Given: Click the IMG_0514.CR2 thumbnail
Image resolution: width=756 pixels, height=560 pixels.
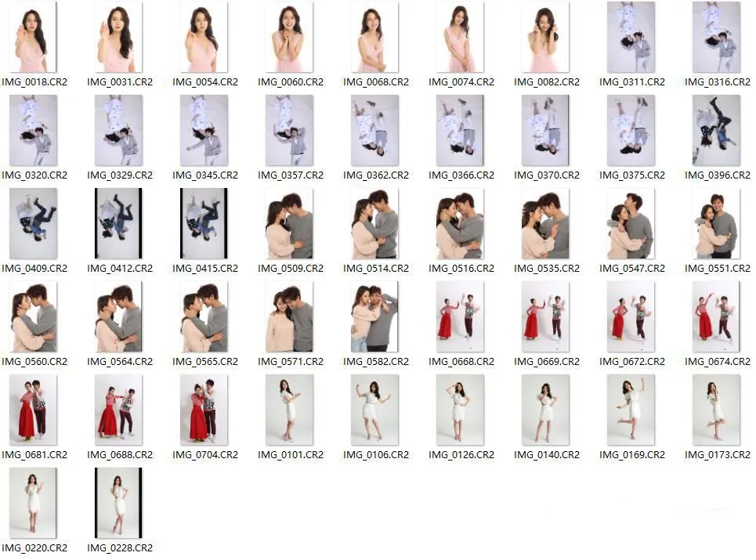Looking at the screenshot, I should pyautogui.click(x=374, y=224).
